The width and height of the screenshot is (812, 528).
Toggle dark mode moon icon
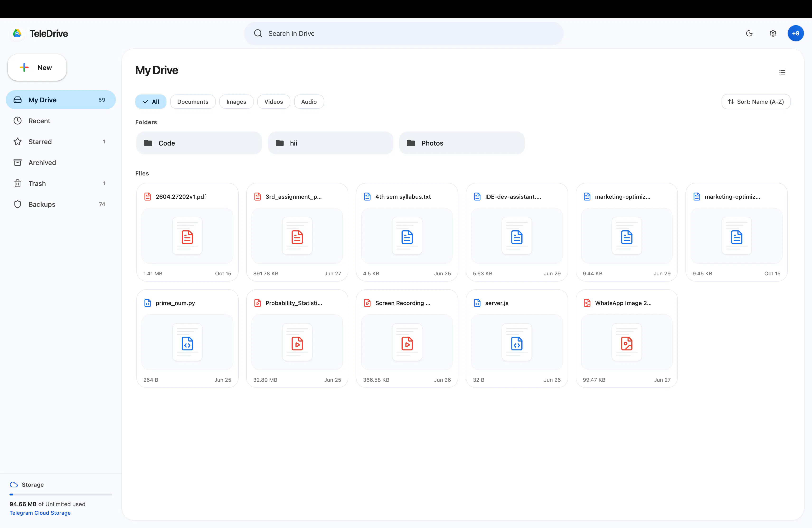pyautogui.click(x=749, y=33)
